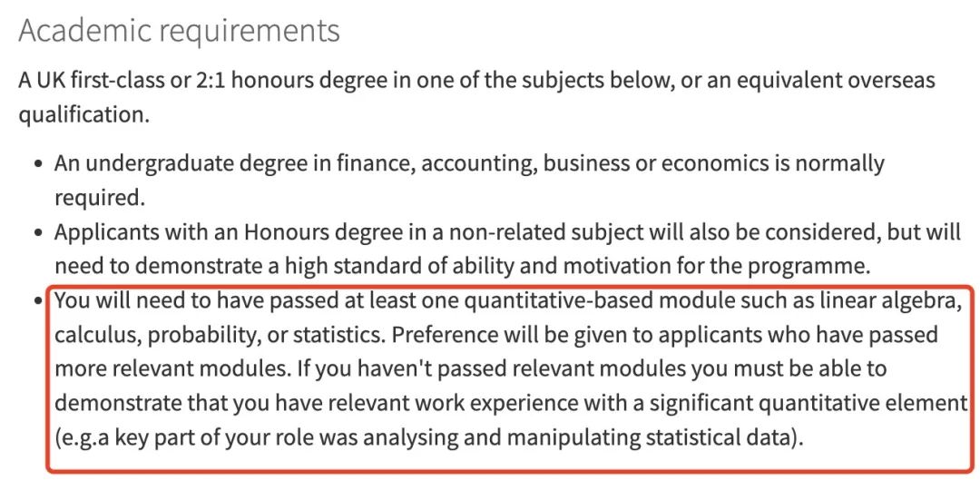Click the "Academic requirements" heading
This screenshot has width=980, height=490.
(179, 31)
